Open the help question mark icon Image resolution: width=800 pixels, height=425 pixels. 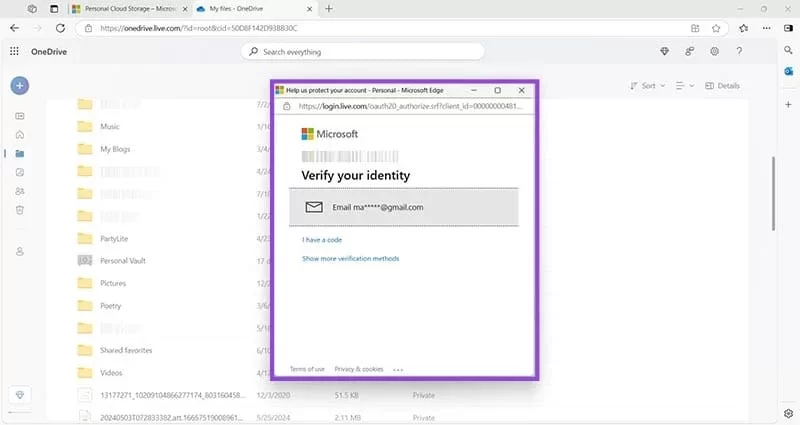pyautogui.click(x=740, y=51)
